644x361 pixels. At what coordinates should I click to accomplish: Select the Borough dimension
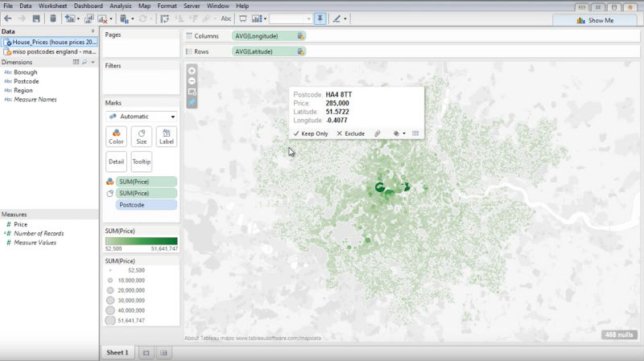26,72
